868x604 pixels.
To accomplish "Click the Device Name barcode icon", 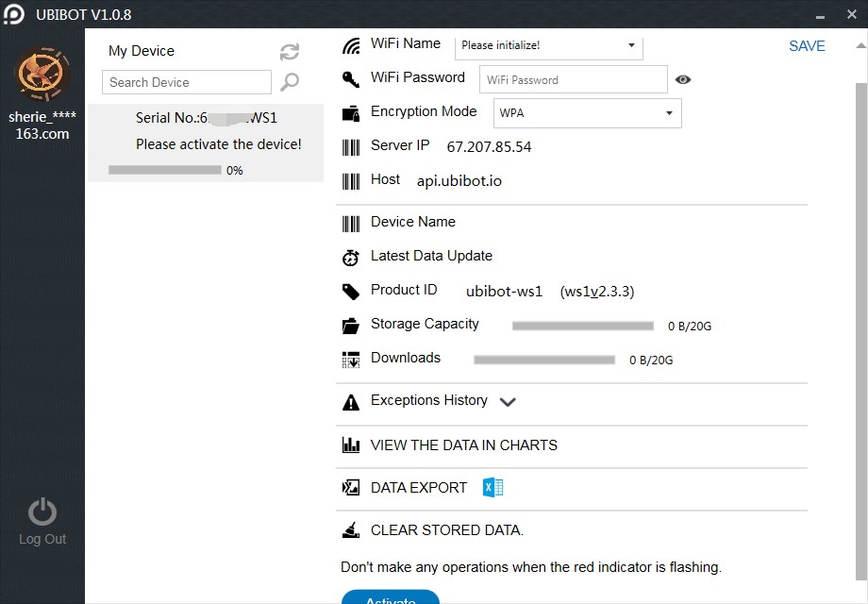I will click(350, 224).
